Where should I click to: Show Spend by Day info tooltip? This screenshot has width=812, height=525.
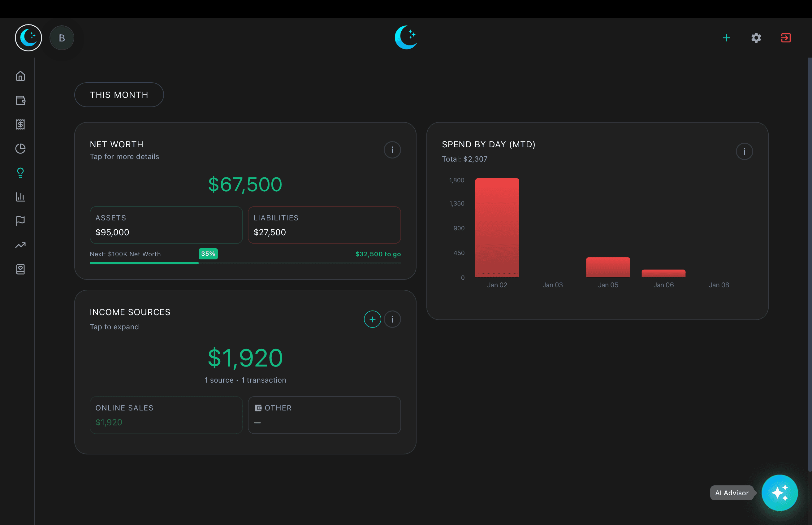(x=745, y=151)
